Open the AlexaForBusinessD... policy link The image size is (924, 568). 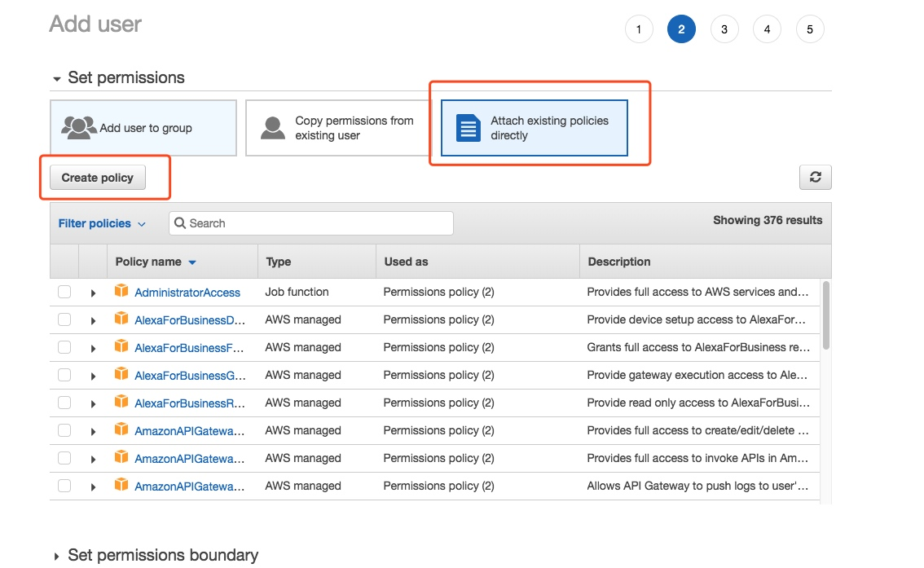[x=190, y=320]
